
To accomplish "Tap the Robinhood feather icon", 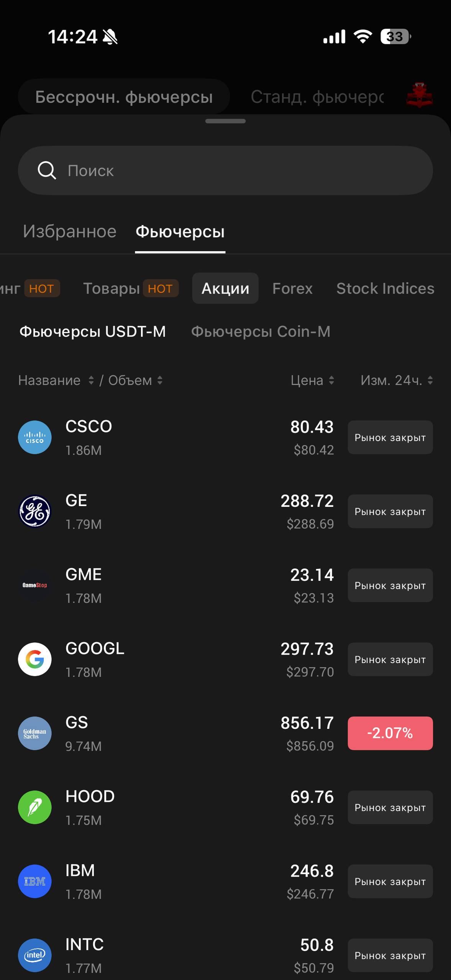I will click(35, 807).
